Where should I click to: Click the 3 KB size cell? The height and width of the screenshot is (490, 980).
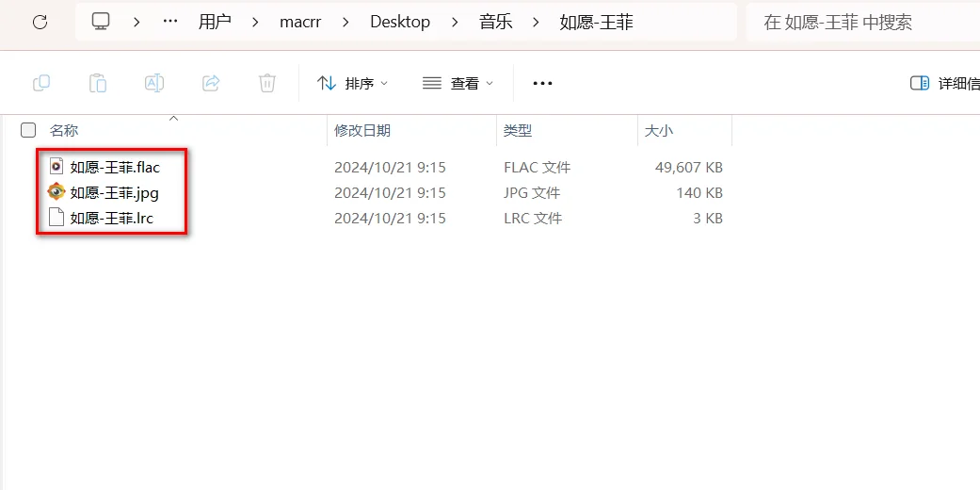(x=706, y=219)
